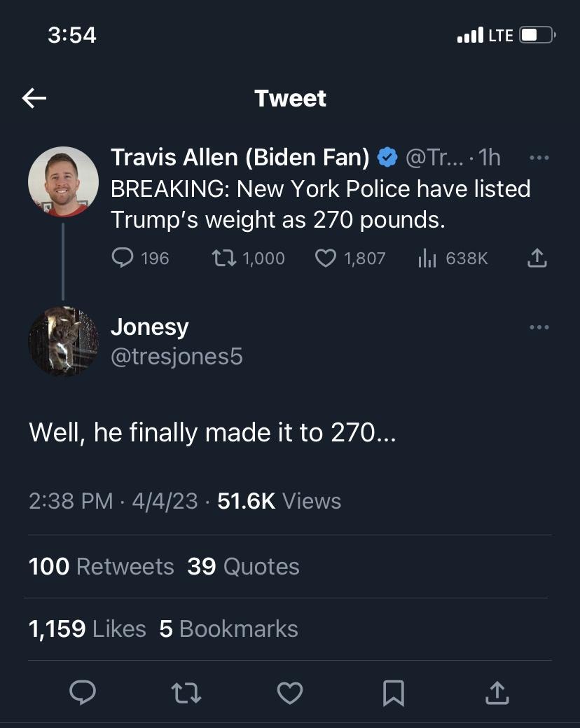Tap Jonesy's profile picture
The width and height of the screenshot is (580, 728).
63,342
